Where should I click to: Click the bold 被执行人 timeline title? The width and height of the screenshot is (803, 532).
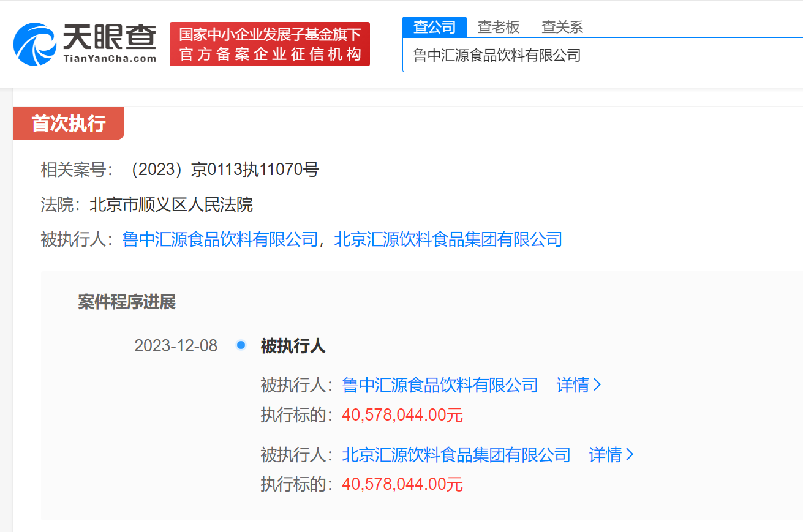(x=293, y=346)
